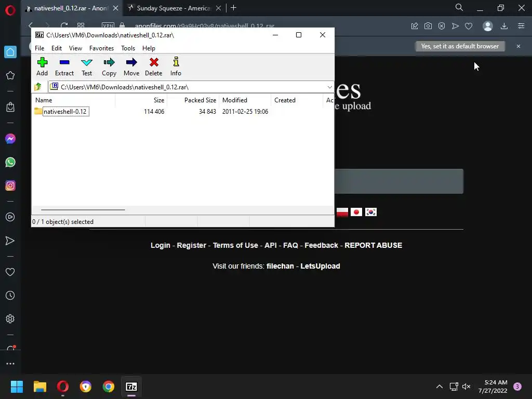Run Test on the archive
532x399 pixels.
point(87,67)
